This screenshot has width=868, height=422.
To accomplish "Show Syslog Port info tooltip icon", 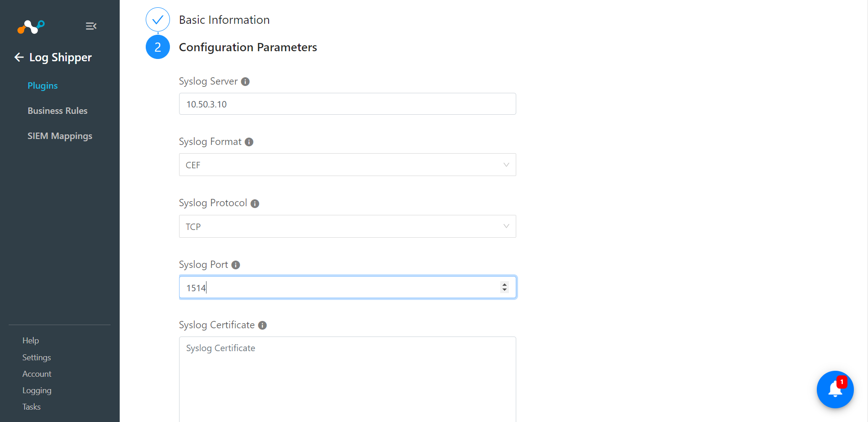I will (x=236, y=265).
